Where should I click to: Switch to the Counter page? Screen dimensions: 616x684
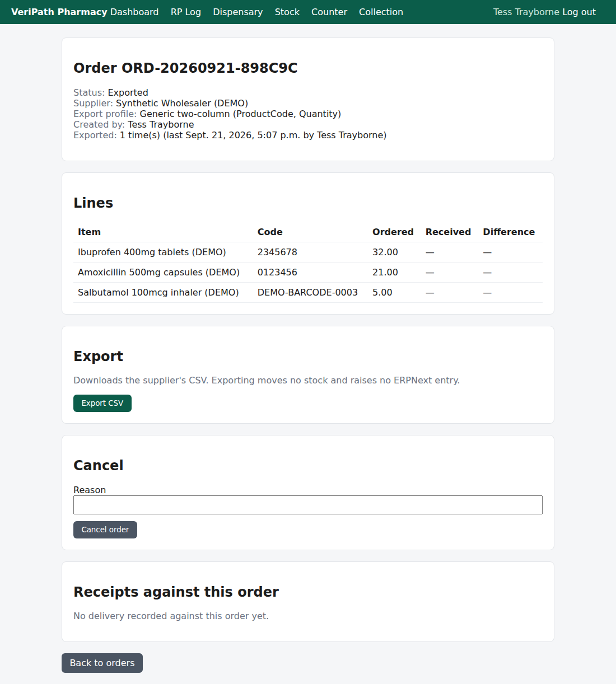[329, 12]
